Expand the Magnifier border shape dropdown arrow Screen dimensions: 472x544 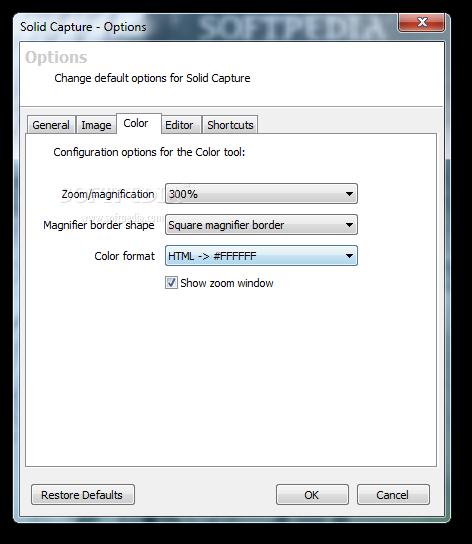point(349,225)
